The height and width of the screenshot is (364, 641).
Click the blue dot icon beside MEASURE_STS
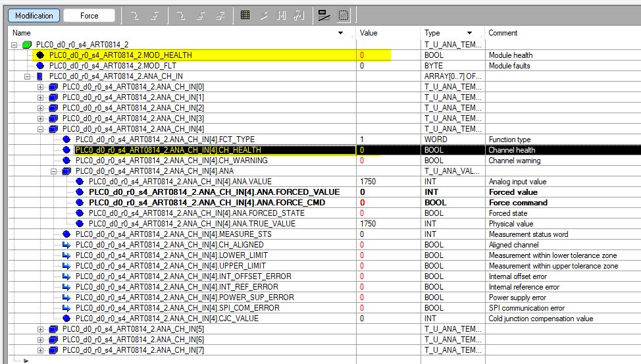pos(66,234)
